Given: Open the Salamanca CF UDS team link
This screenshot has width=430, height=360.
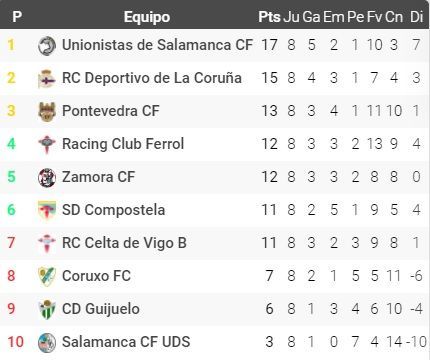Looking at the screenshot, I should 126,342.
